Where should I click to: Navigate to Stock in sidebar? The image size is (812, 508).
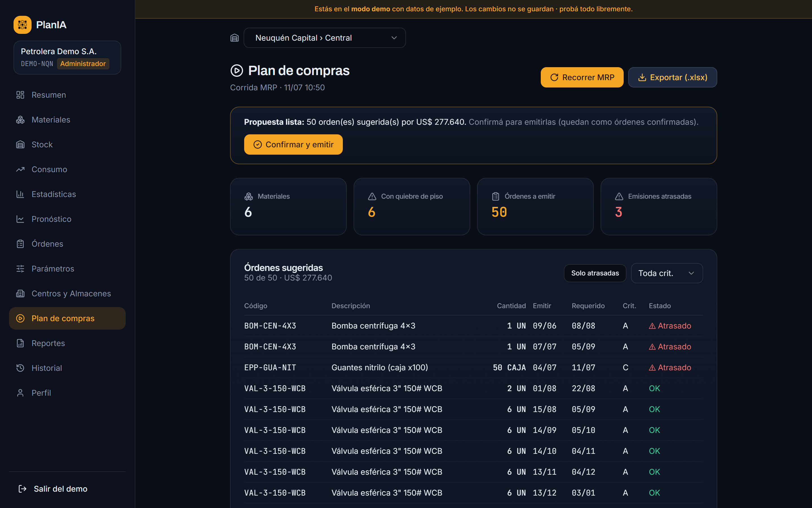coord(67,144)
